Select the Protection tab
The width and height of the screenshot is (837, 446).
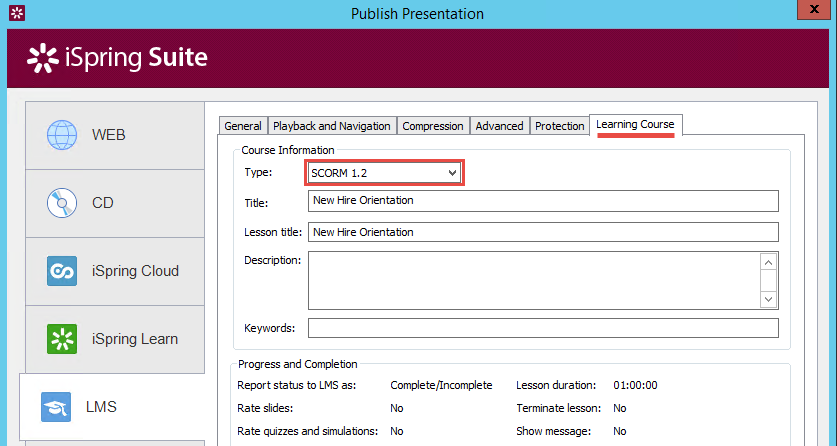click(x=560, y=126)
